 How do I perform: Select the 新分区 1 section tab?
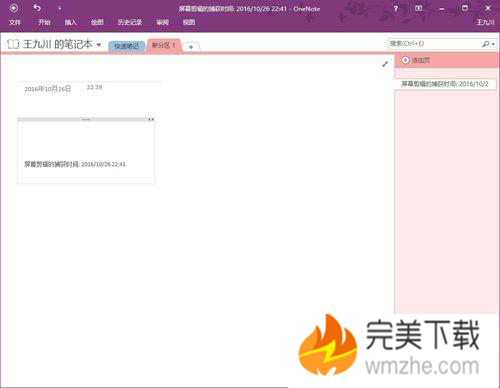(164, 45)
